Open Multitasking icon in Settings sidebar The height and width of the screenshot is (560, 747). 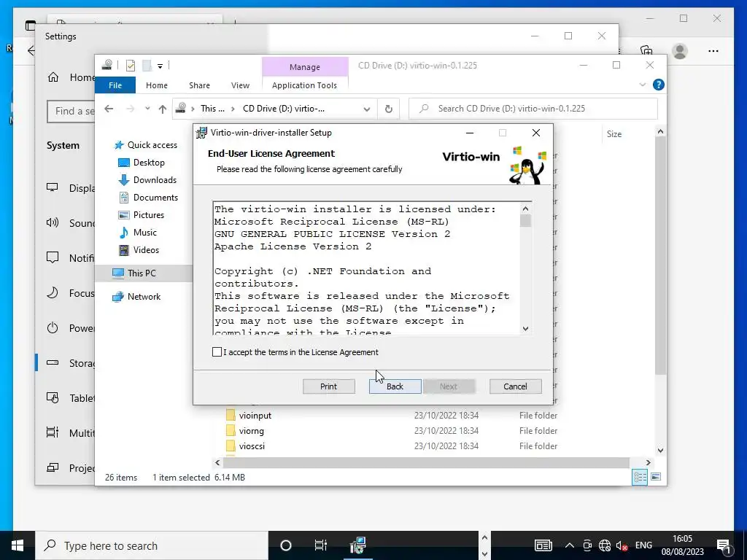coord(53,432)
